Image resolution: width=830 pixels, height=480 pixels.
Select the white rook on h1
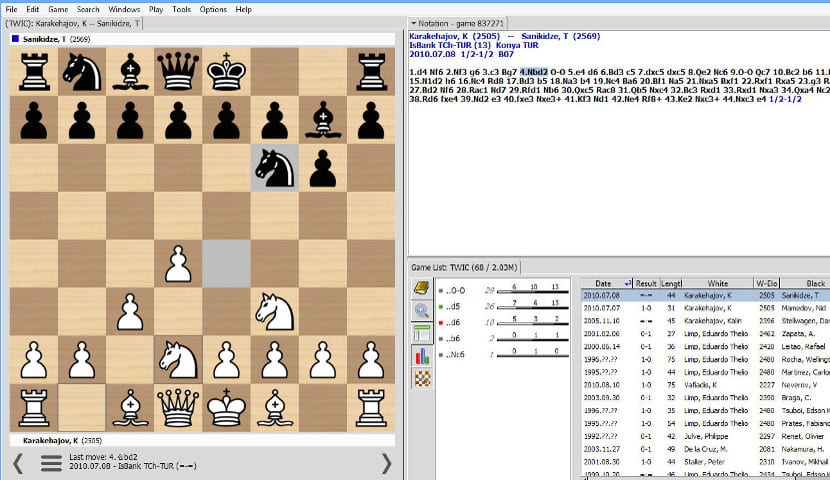pyautogui.click(x=371, y=407)
